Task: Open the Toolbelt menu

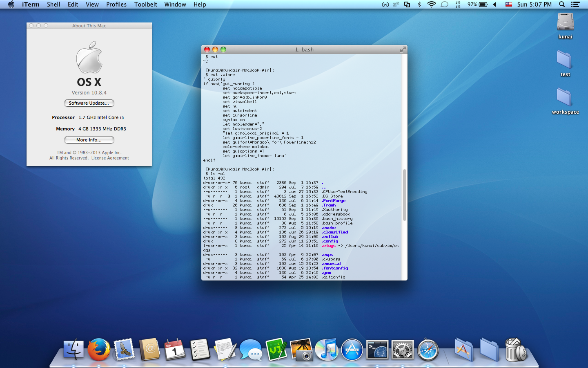Action: (x=146, y=4)
